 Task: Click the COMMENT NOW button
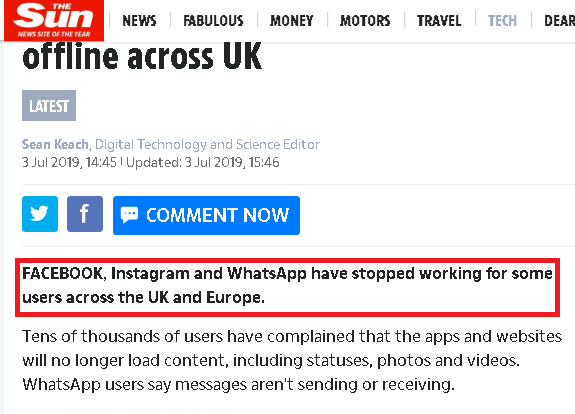(x=206, y=215)
